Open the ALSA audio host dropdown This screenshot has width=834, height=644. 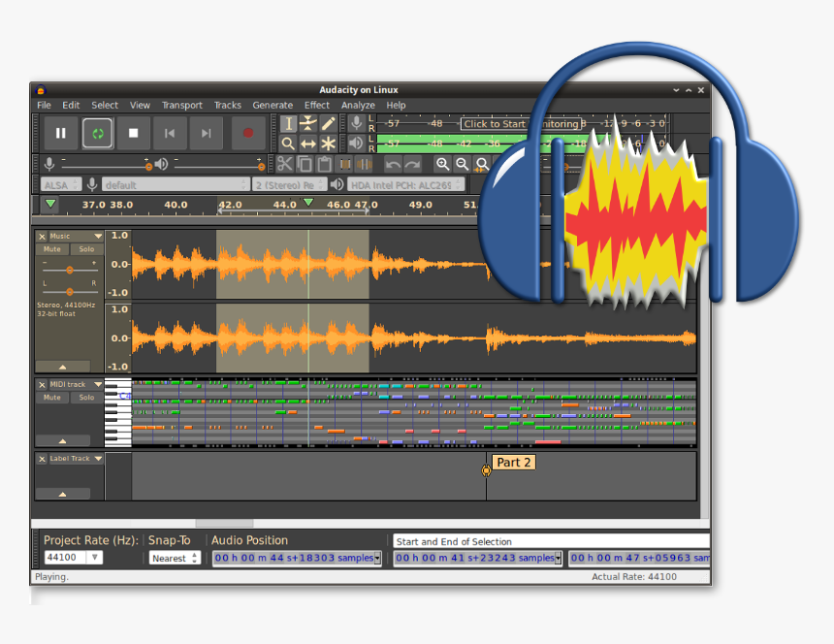[x=61, y=184]
